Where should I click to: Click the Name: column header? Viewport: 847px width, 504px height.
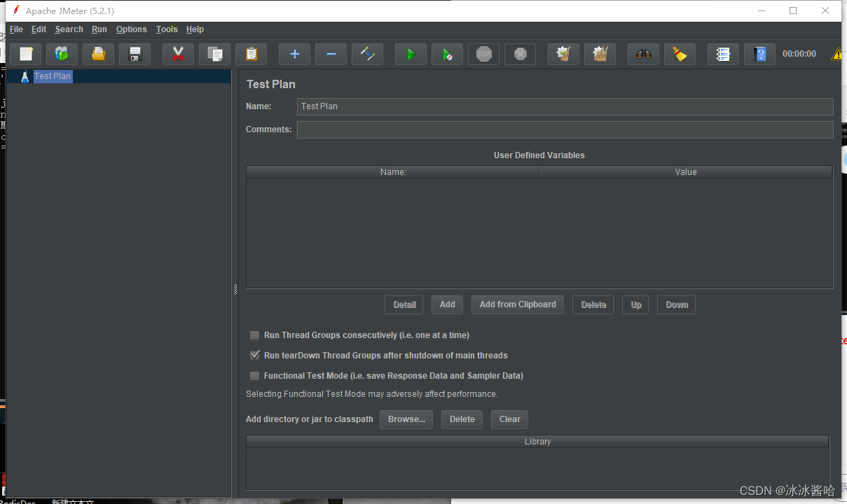point(393,172)
